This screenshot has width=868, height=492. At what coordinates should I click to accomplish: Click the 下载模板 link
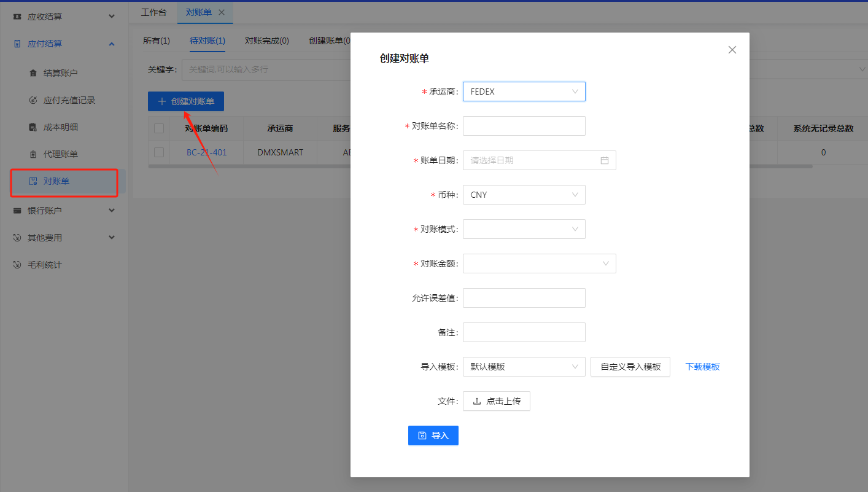tap(702, 367)
